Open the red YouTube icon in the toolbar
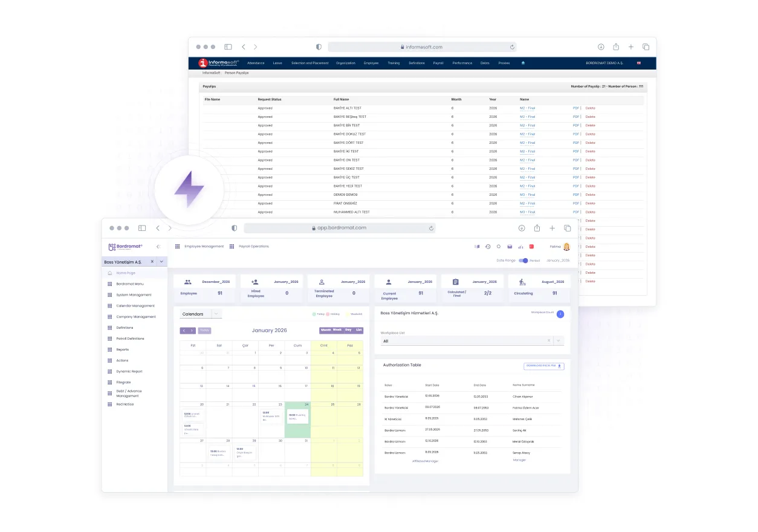 click(532, 246)
